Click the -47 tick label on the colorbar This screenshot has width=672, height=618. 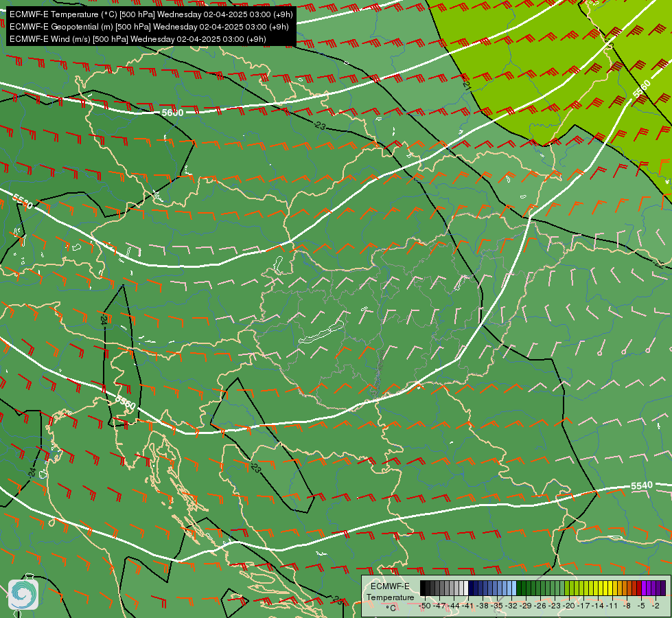click(x=439, y=606)
